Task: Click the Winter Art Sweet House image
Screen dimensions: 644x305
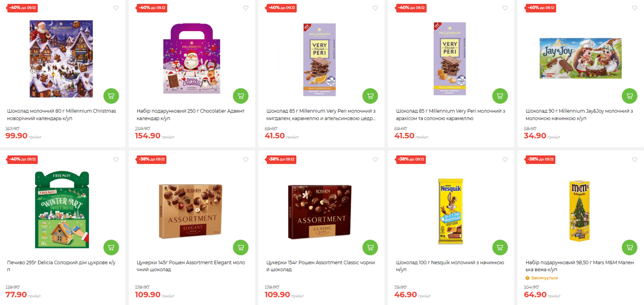Action: coord(62,210)
